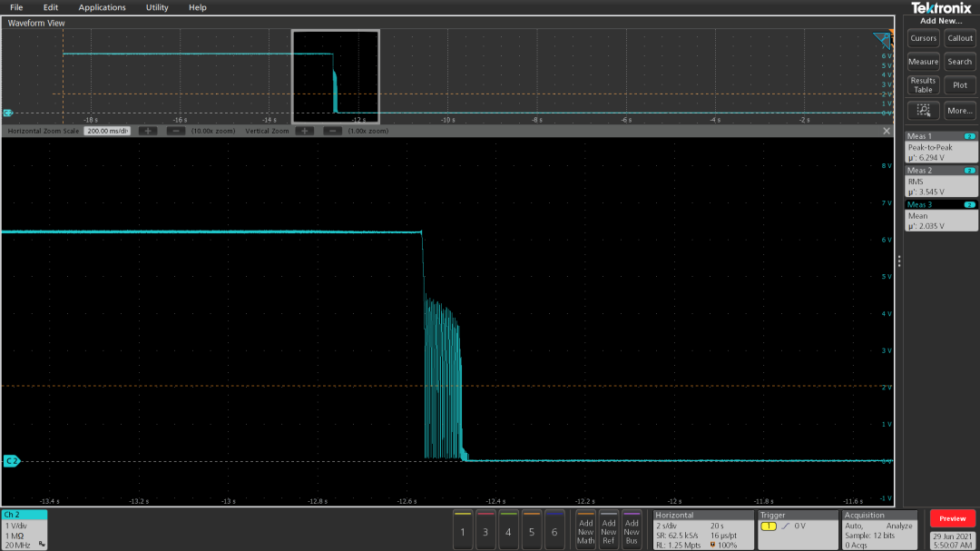The image size is (980, 551).
Task: Click the zoom box magnifier icon
Action: [x=923, y=110]
